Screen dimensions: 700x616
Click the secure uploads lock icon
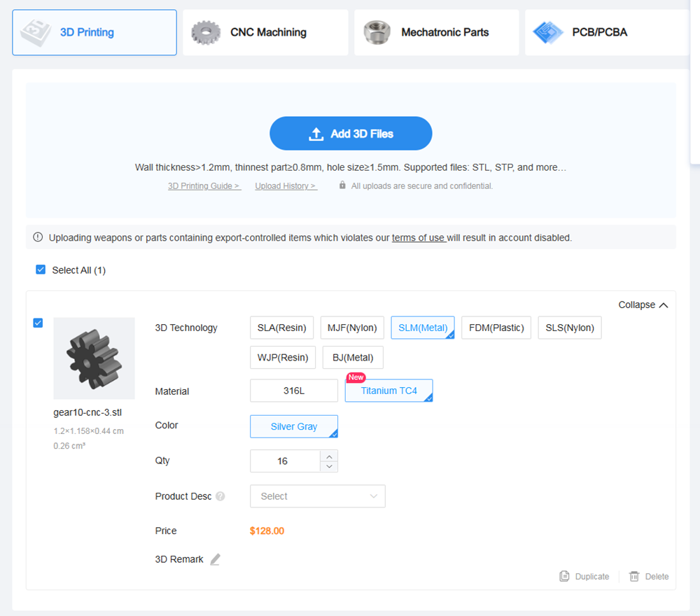(342, 185)
